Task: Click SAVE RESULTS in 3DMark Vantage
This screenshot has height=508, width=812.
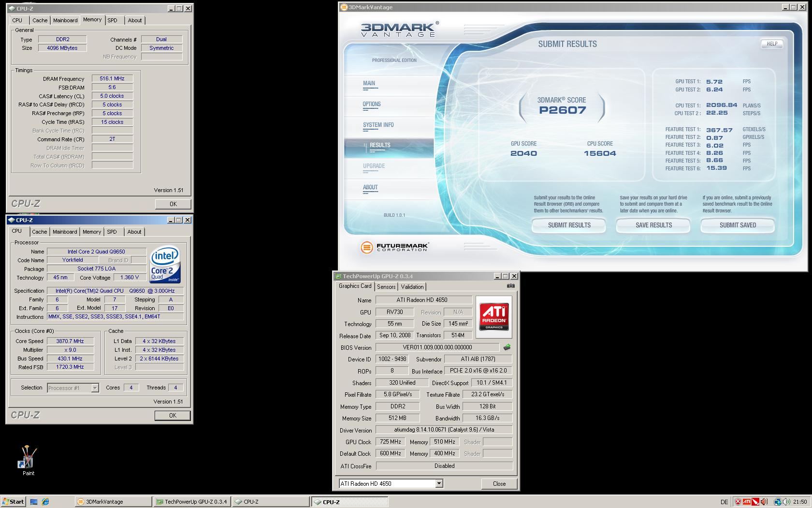Action: click(x=653, y=225)
